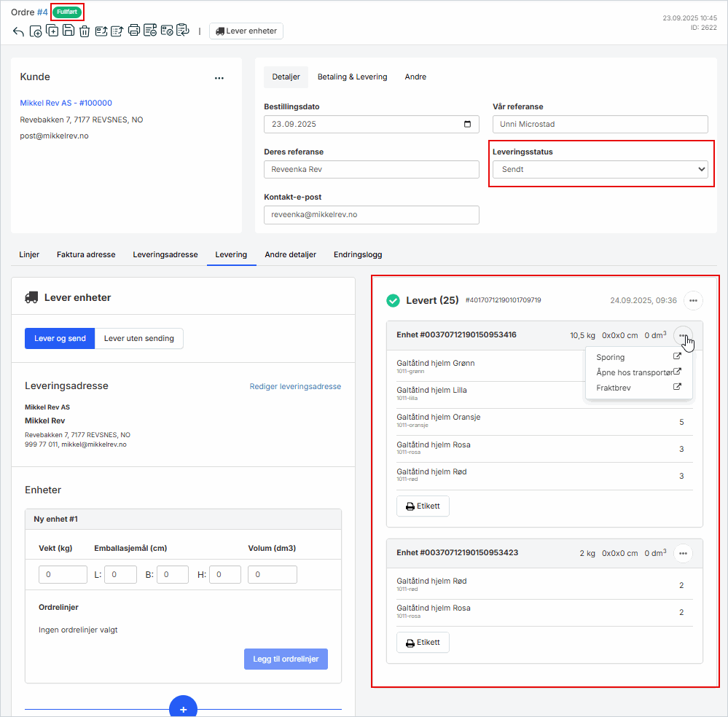
Task: Open Kunde card three-dots menu
Action: [x=219, y=78]
